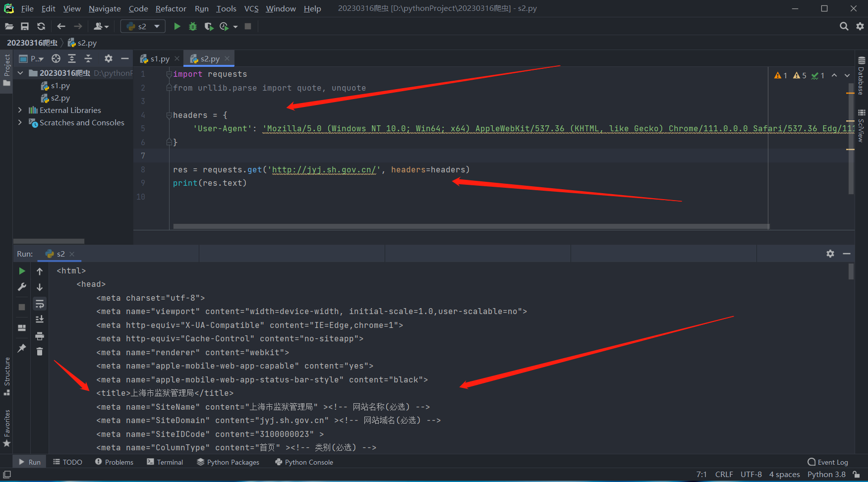This screenshot has height=482, width=868.
Task: Close the s2.py editor tab
Action: click(227, 58)
